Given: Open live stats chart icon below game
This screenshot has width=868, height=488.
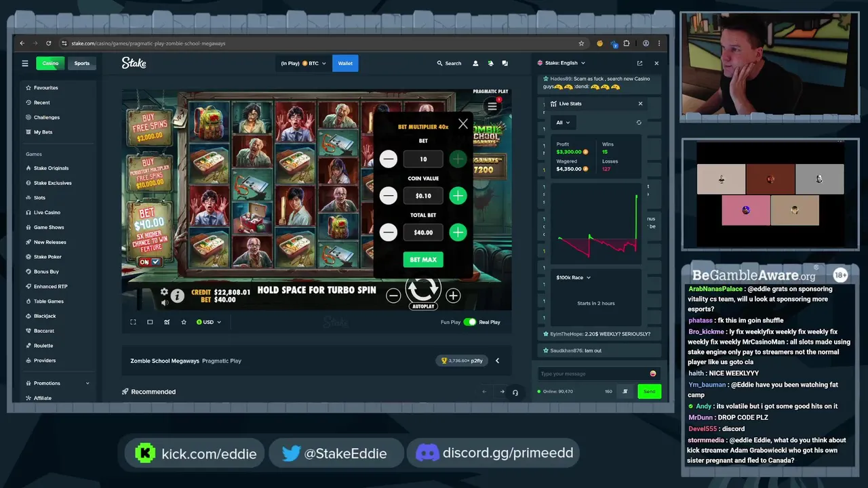Looking at the screenshot, I should tap(167, 322).
